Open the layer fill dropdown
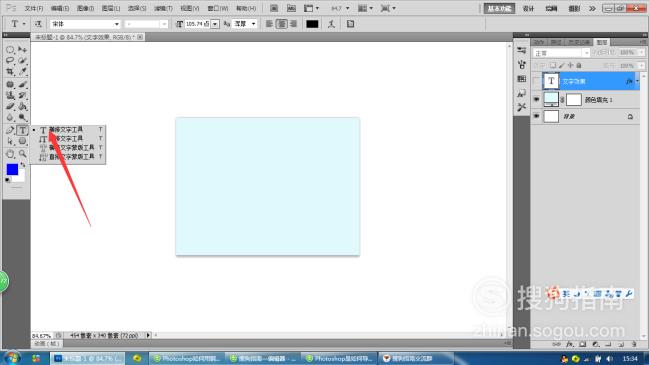 [x=642, y=66]
